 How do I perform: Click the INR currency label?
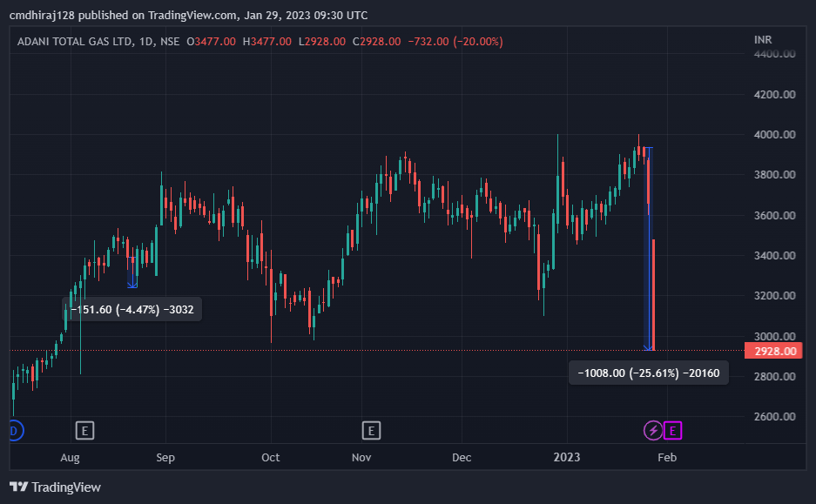tap(763, 39)
